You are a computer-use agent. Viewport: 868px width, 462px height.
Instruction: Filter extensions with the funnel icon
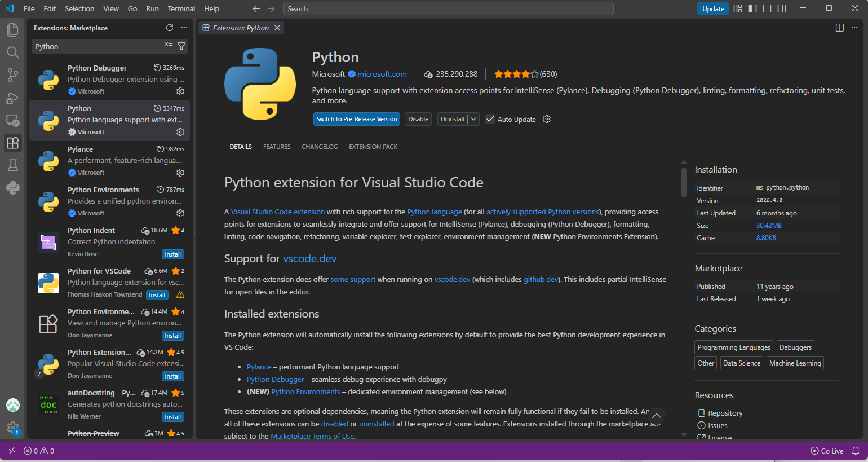click(181, 46)
